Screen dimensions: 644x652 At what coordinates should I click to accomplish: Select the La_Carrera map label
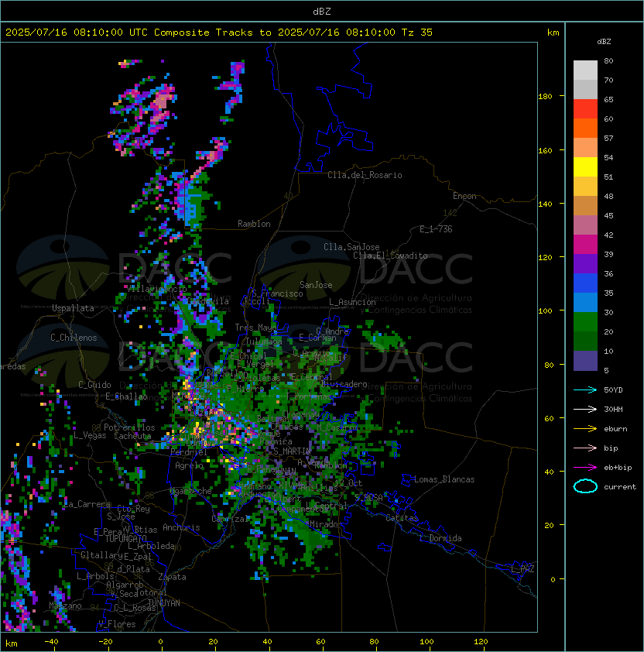87,504
